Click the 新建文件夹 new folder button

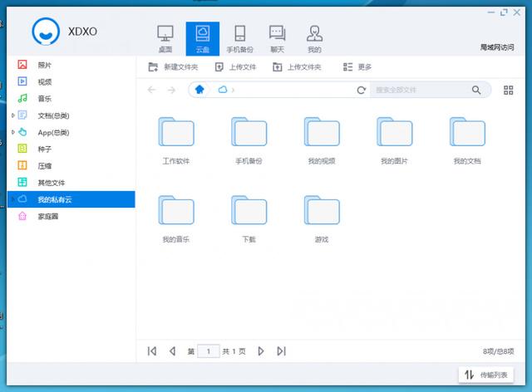[x=173, y=67]
